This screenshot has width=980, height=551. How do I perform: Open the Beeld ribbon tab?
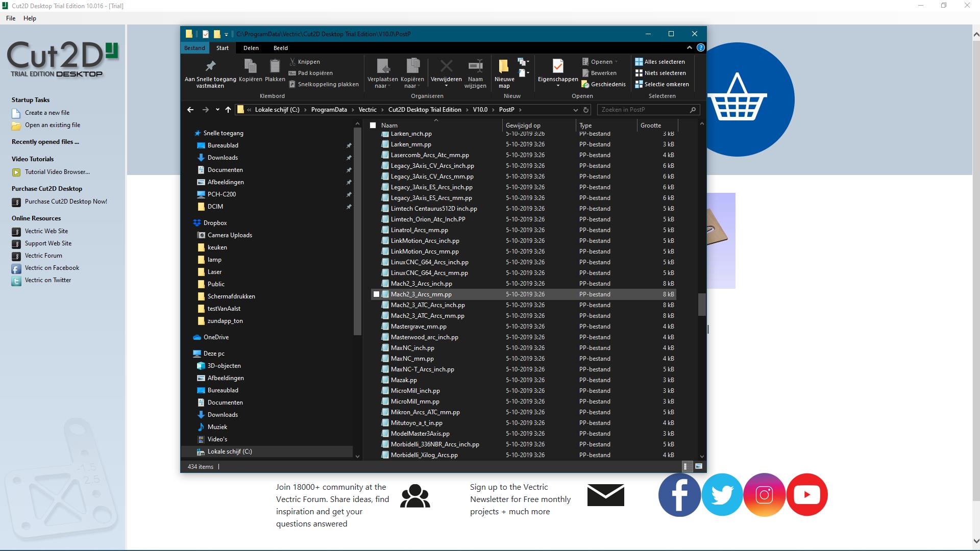click(x=280, y=48)
